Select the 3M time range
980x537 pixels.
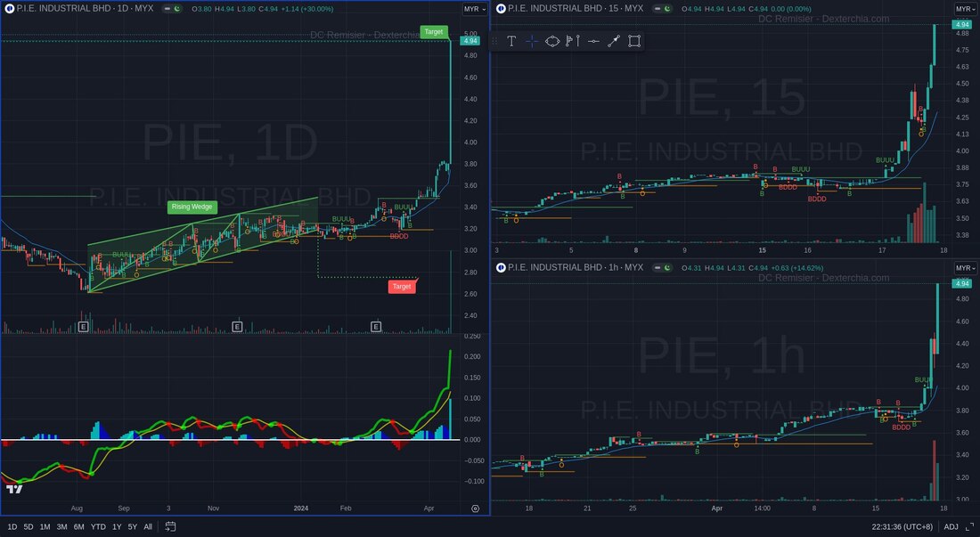click(x=61, y=527)
